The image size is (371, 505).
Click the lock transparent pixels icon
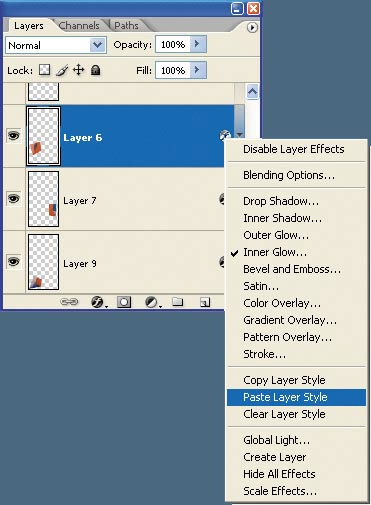(x=45, y=70)
